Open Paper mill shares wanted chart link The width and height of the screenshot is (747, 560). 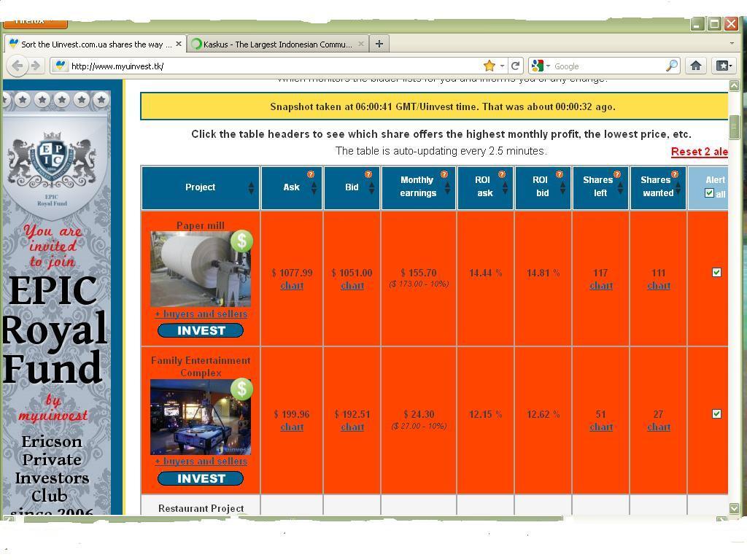[x=659, y=285]
